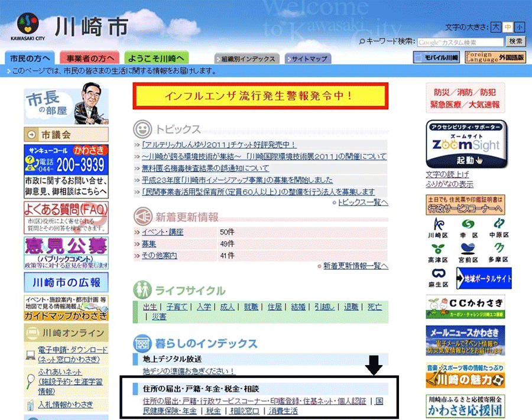The image size is (532, 420).
Task: Open イベント・講座 updates
Action: click(x=163, y=232)
